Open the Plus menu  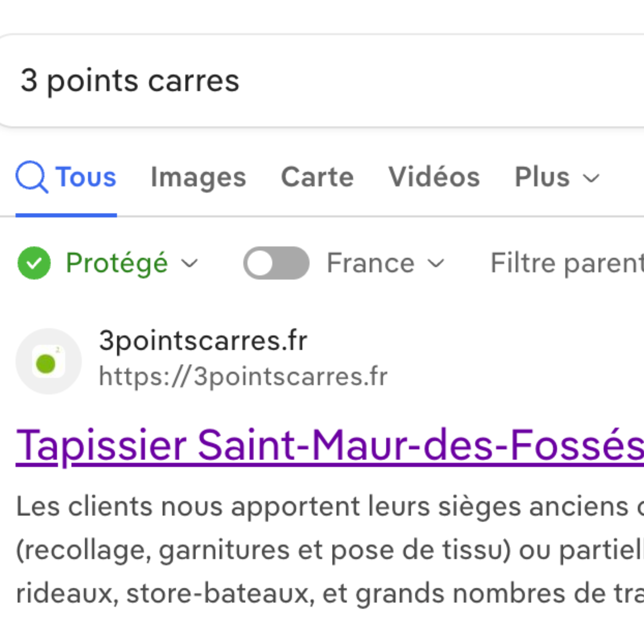543,177
